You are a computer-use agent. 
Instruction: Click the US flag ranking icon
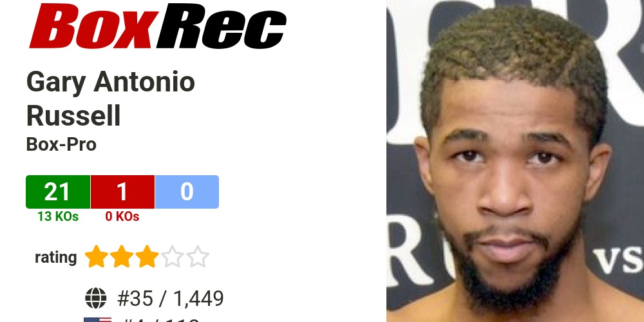coord(97,319)
